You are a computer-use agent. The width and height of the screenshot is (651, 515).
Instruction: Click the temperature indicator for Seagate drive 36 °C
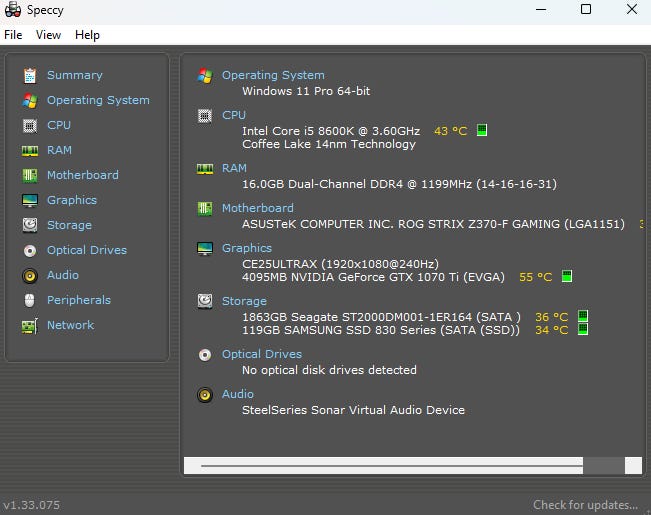click(x=583, y=316)
